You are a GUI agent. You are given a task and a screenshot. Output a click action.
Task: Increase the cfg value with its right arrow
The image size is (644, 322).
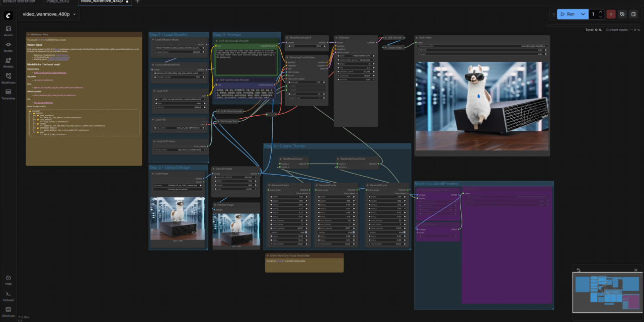tap(373, 67)
